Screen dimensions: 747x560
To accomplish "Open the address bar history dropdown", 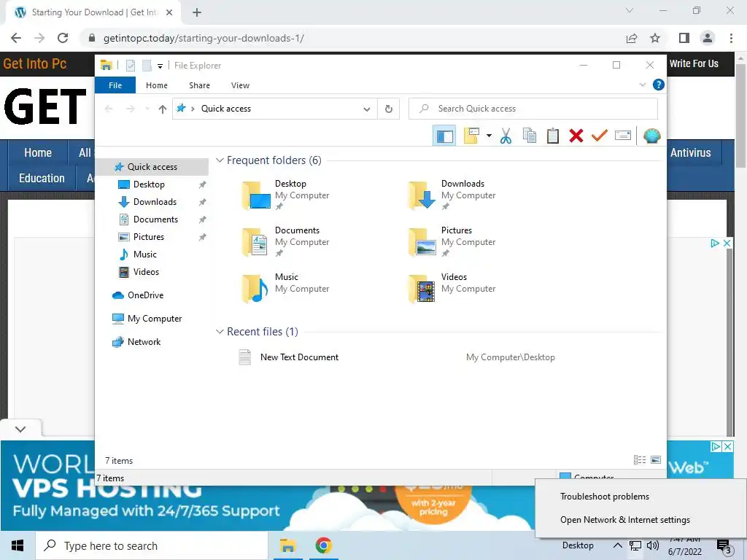I will pyautogui.click(x=366, y=109).
